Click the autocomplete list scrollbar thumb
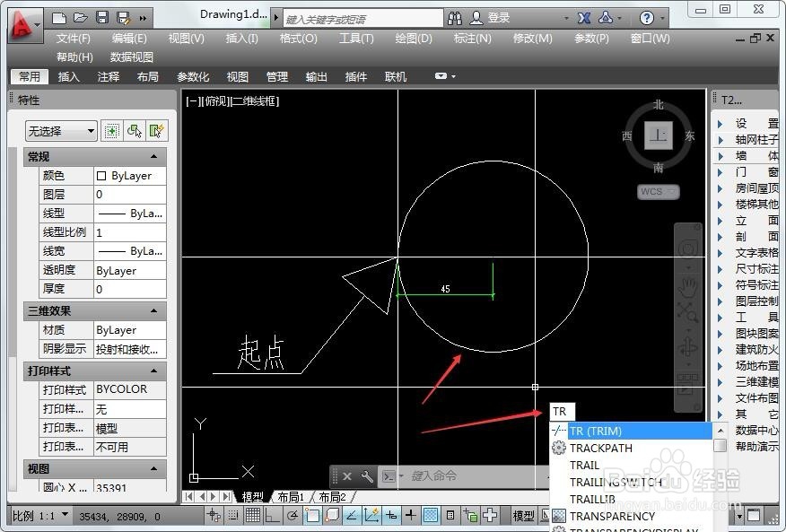 pyautogui.click(x=720, y=445)
